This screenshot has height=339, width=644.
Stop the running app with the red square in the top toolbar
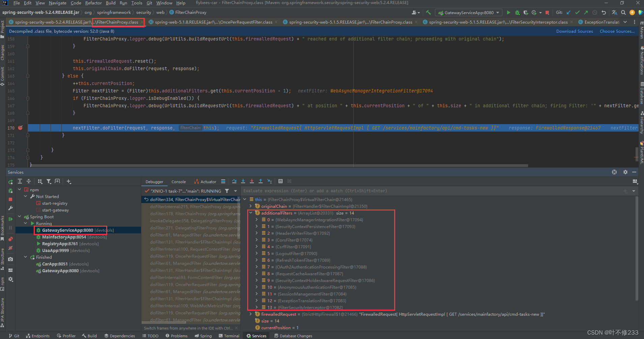point(547,12)
